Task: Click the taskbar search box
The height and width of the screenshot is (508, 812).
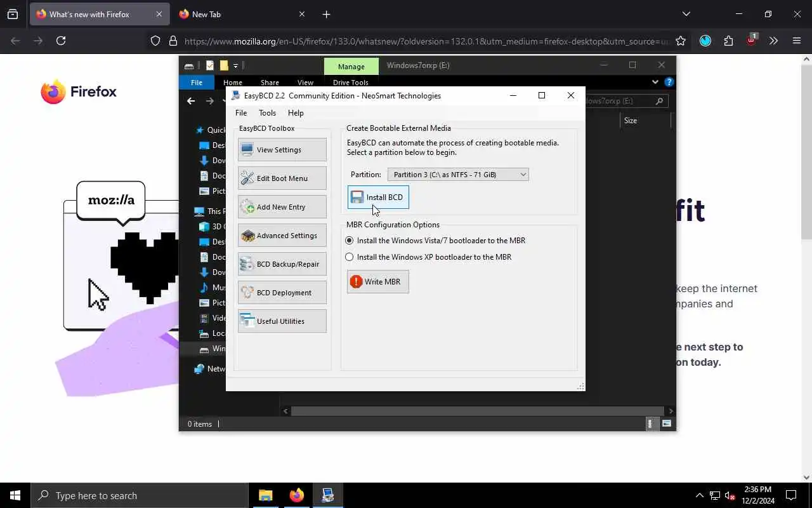Action: [x=140, y=495]
